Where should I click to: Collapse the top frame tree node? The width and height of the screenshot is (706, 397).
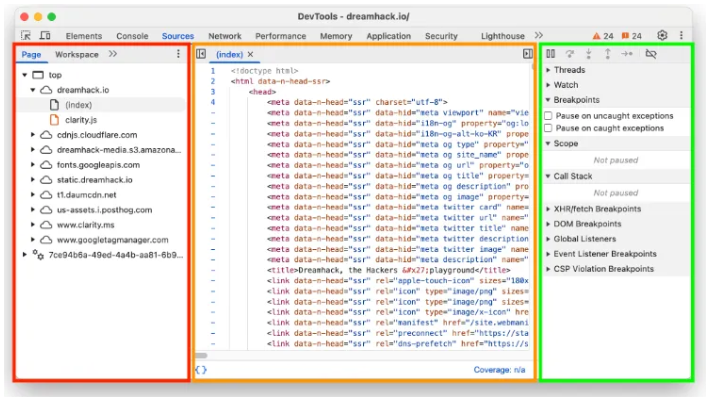25,75
